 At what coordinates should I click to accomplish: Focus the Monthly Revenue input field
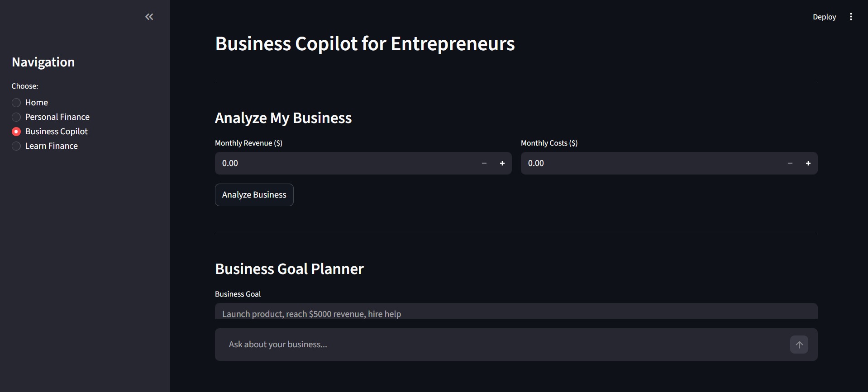pyautogui.click(x=344, y=163)
